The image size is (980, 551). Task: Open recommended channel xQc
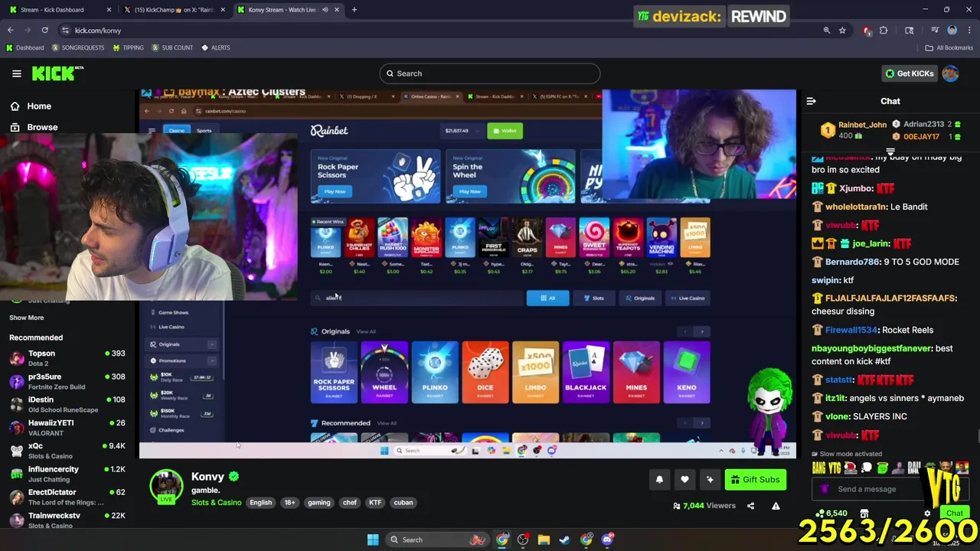pyautogui.click(x=67, y=451)
